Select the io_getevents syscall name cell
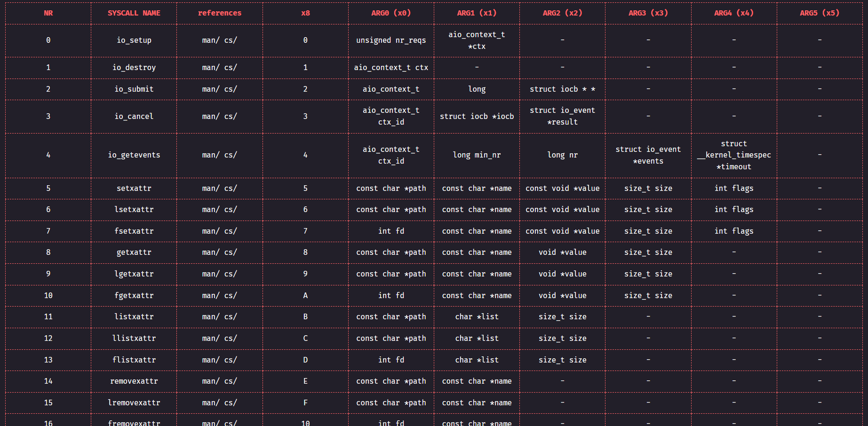This screenshot has width=868, height=426. (134, 155)
